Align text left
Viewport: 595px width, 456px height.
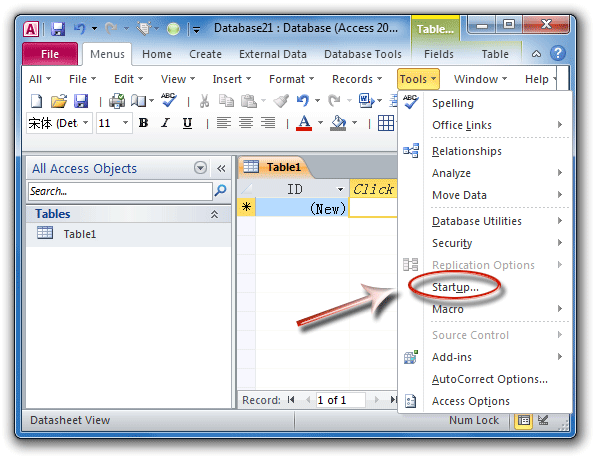click(x=224, y=123)
